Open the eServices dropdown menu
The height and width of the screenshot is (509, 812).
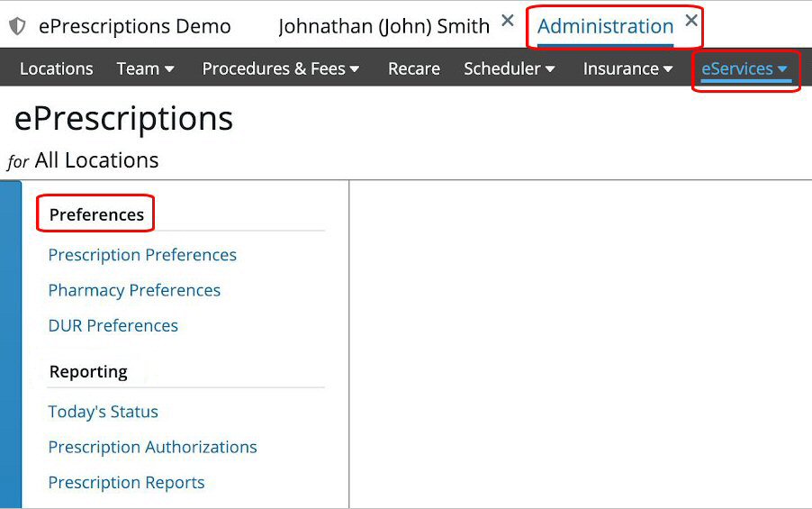coord(744,68)
